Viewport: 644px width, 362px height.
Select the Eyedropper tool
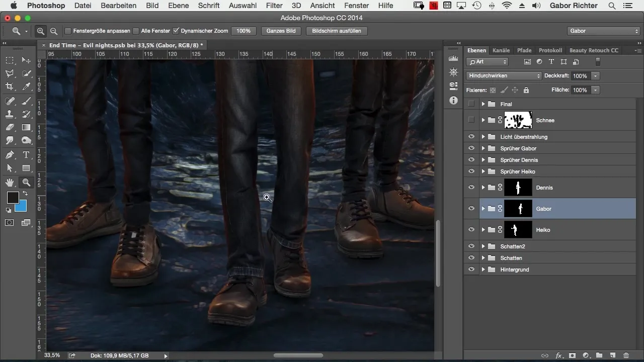[x=27, y=86]
